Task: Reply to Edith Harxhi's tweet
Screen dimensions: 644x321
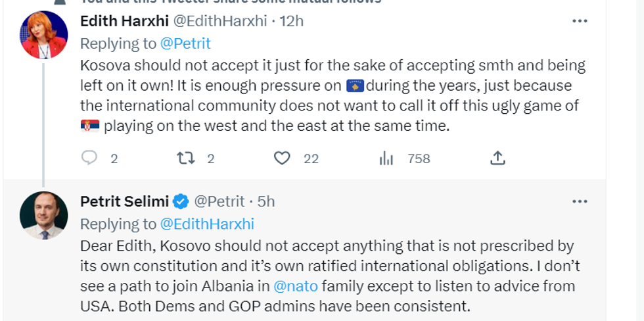Action: click(89, 158)
